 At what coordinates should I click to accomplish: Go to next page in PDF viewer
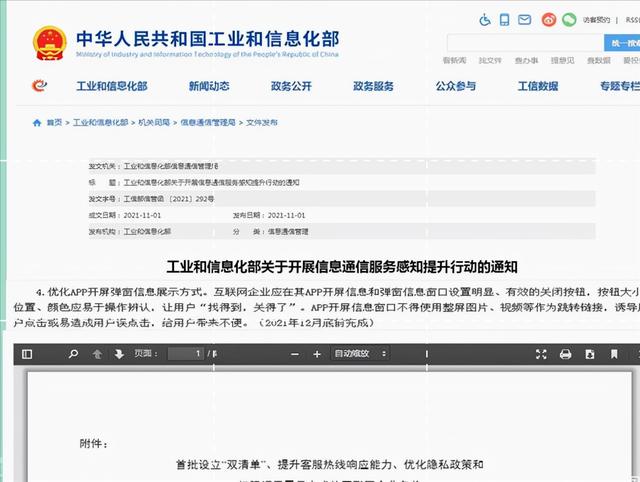pos(119,354)
